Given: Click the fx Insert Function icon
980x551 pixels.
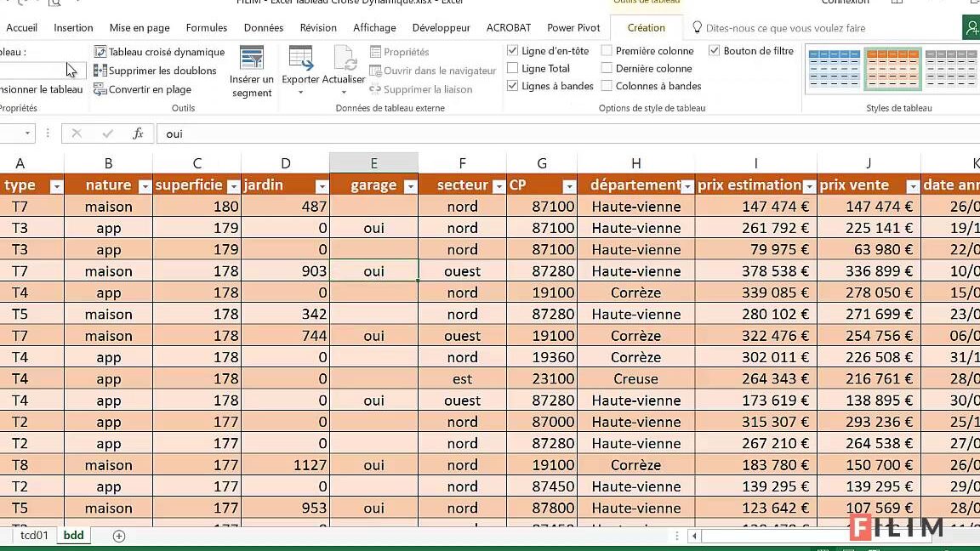Looking at the screenshot, I should (x=139, y=133).
